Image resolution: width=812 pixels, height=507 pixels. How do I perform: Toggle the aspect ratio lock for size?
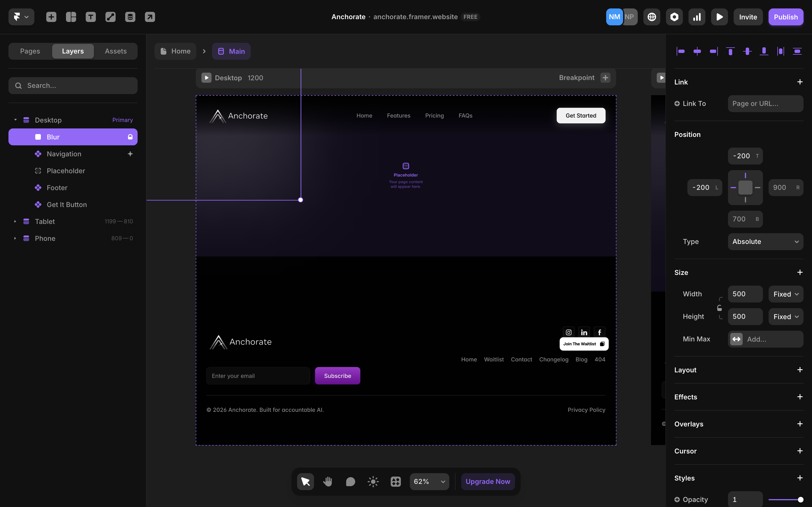pos(720,308)
